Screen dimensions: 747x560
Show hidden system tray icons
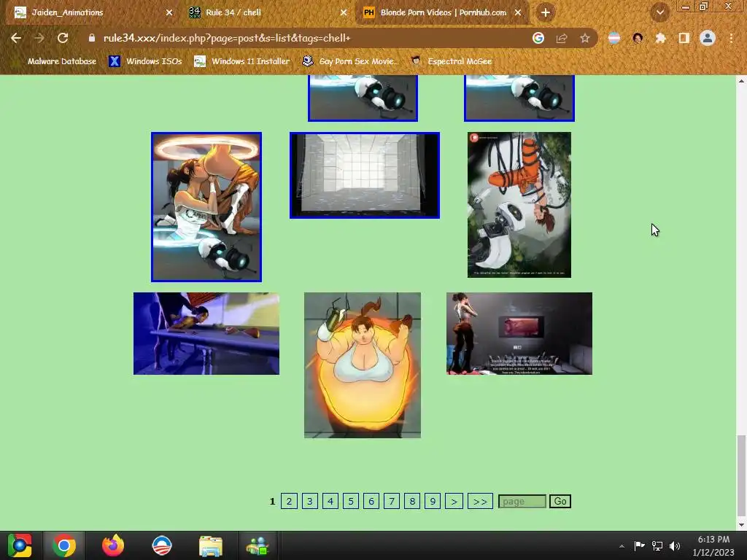point(622,546)
